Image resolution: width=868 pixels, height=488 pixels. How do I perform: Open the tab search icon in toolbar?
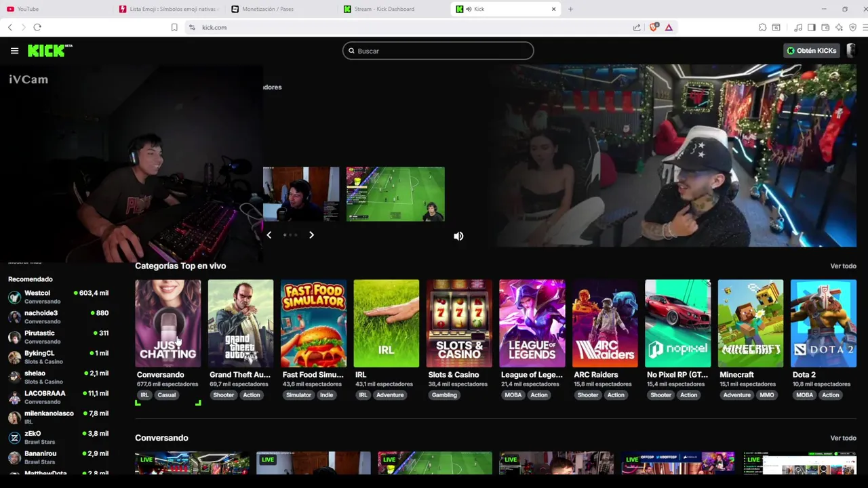[776, 27]
